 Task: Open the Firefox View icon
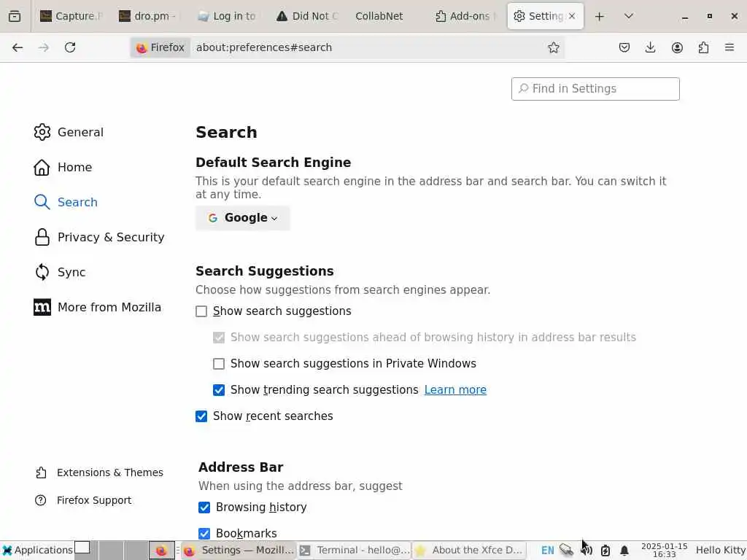click(15, 16)
